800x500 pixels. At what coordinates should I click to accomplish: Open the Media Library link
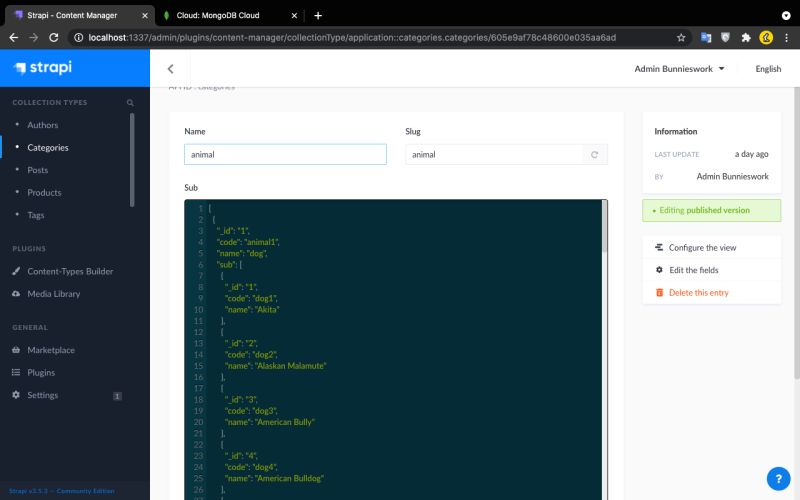pyautogui.click(x=54, y=293)
